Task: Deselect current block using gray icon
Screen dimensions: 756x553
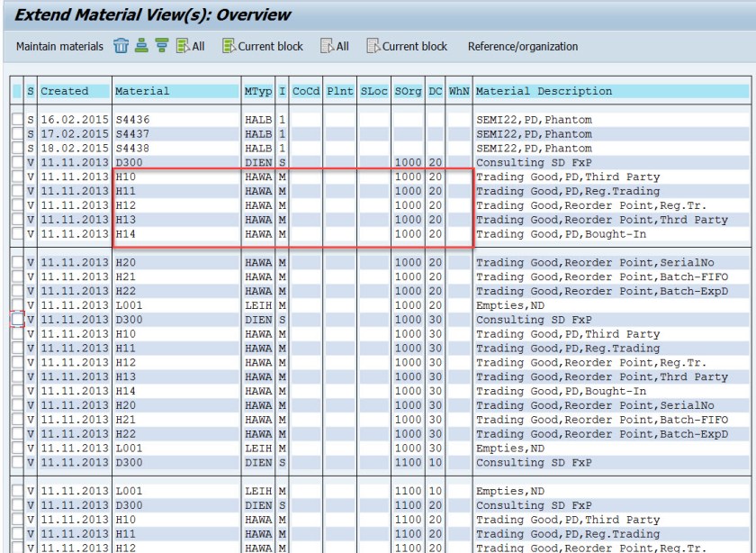Action: pyautogui.click(x=407, y=46)
